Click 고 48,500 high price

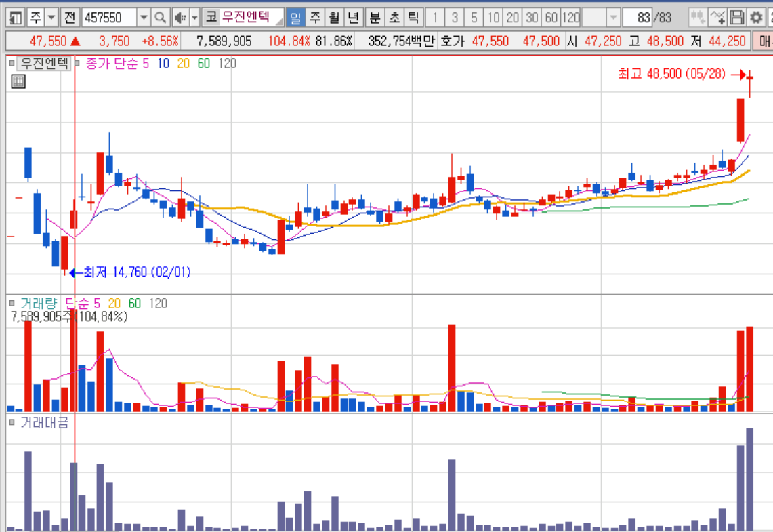click(x=656, y=41)
